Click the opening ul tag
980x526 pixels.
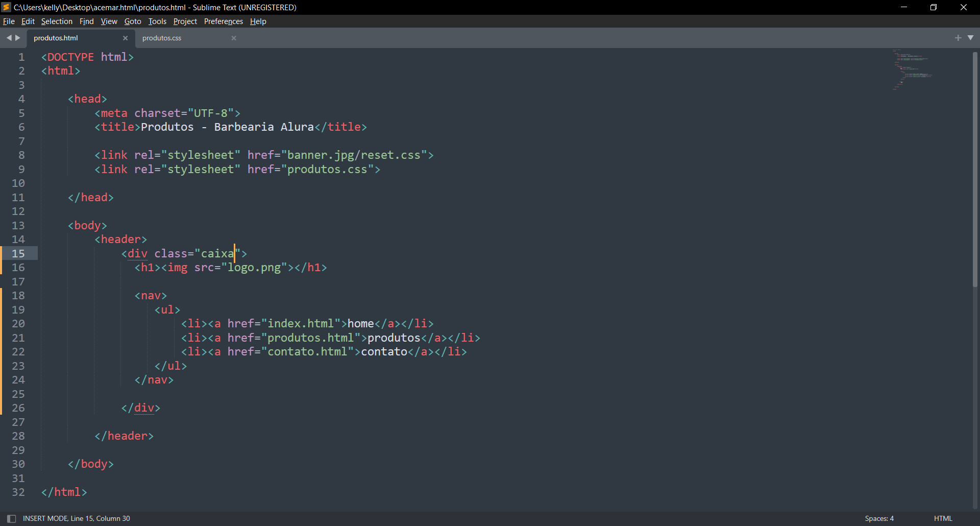coord(167,309)
